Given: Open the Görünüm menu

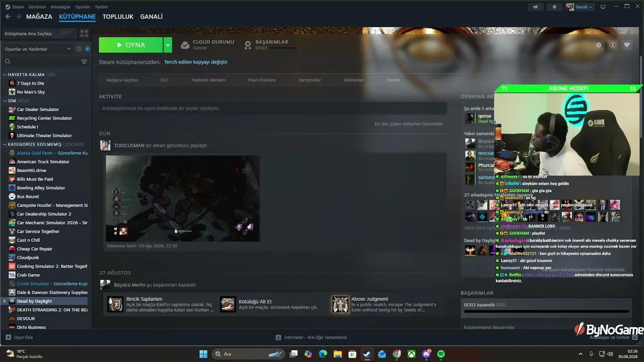Looking at the screenshot, I should 37,7.
